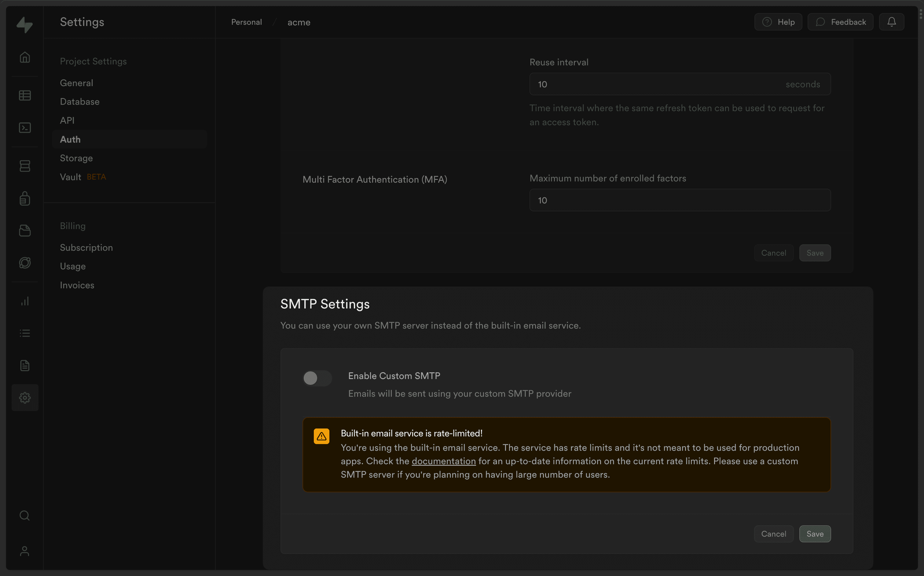This screenshot has width=924, height=576.
Task: Open the notifications bell
Action: (891, 22)
